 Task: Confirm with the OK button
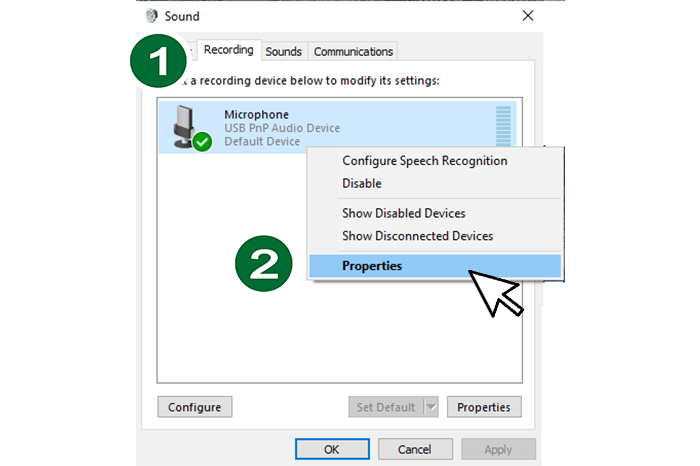[331, 449]
